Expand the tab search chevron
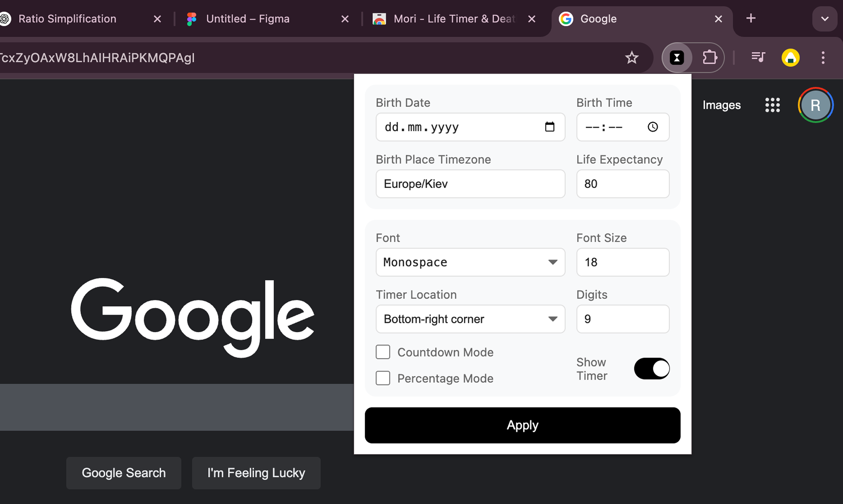This screenshot has height=504, width=843. coord(825,19)
